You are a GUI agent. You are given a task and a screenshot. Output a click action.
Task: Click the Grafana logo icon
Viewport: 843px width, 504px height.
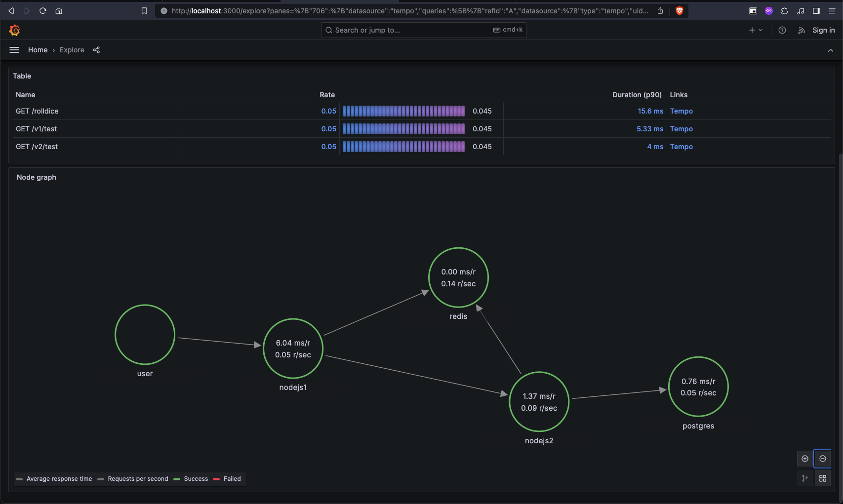14,30
